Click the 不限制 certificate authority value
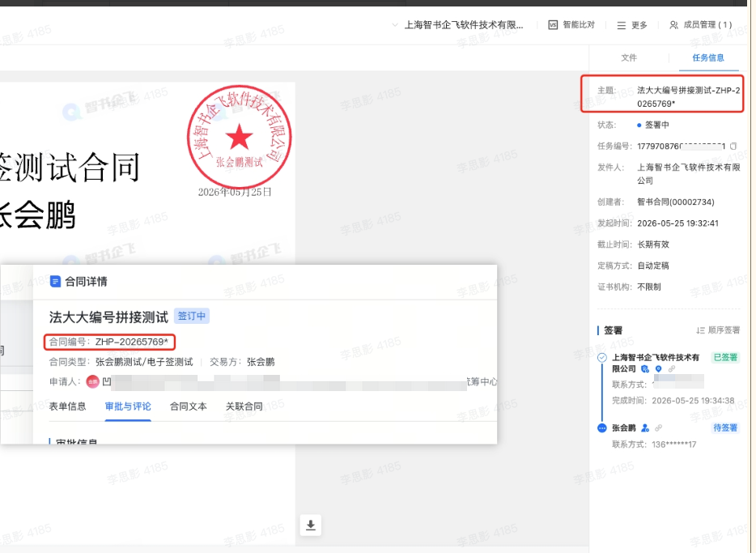Viewport: 756px width, 553px height. [x=649, y=287]
